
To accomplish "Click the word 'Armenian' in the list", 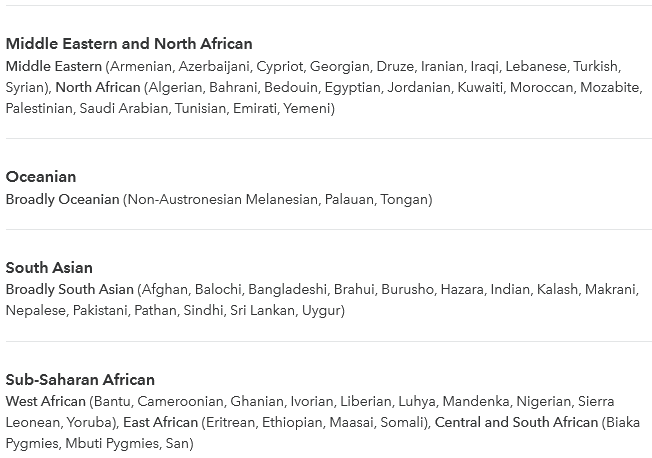I will [x=141, y=66].
